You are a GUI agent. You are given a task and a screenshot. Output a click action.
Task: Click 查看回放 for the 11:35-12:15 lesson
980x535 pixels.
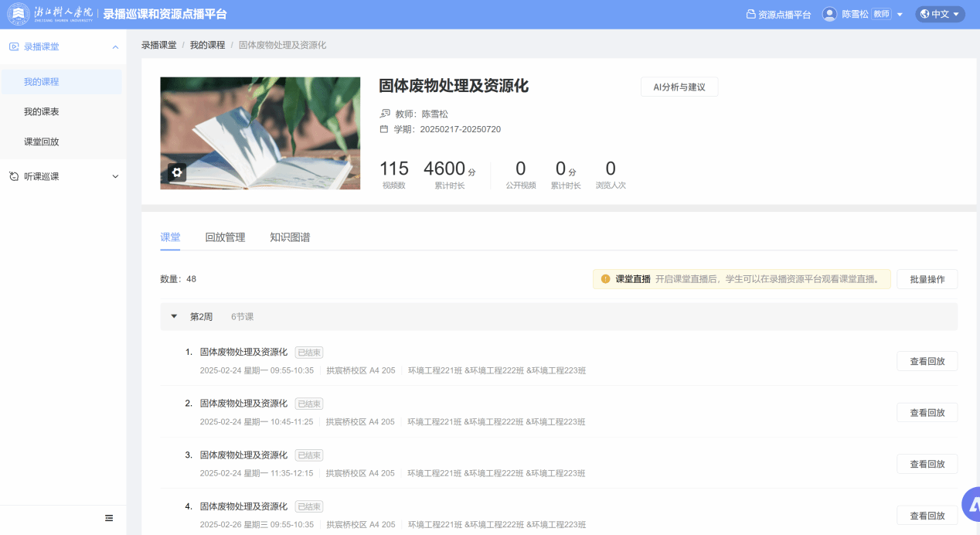pyautogui.click(x=927, y=464)
